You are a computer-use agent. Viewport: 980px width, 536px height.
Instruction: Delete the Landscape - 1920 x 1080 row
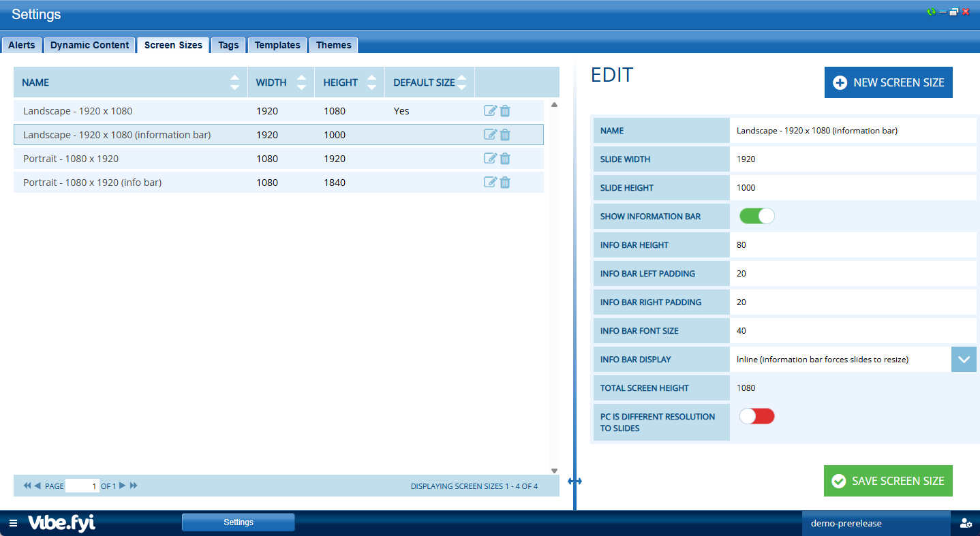coord(505,111)
